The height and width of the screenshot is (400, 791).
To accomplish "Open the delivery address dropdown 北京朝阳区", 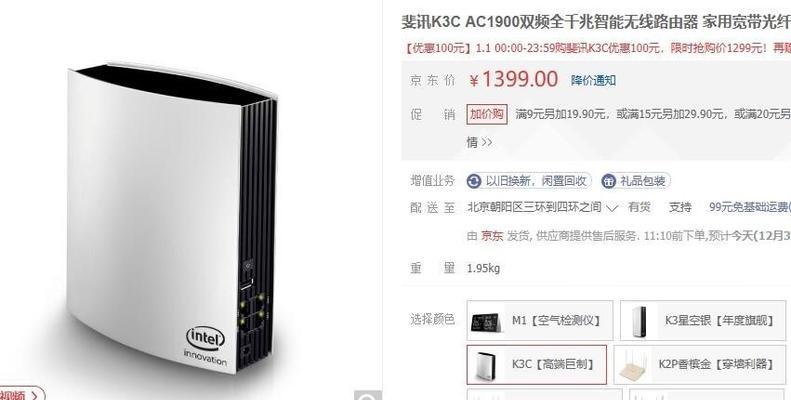I will (542, 207).
